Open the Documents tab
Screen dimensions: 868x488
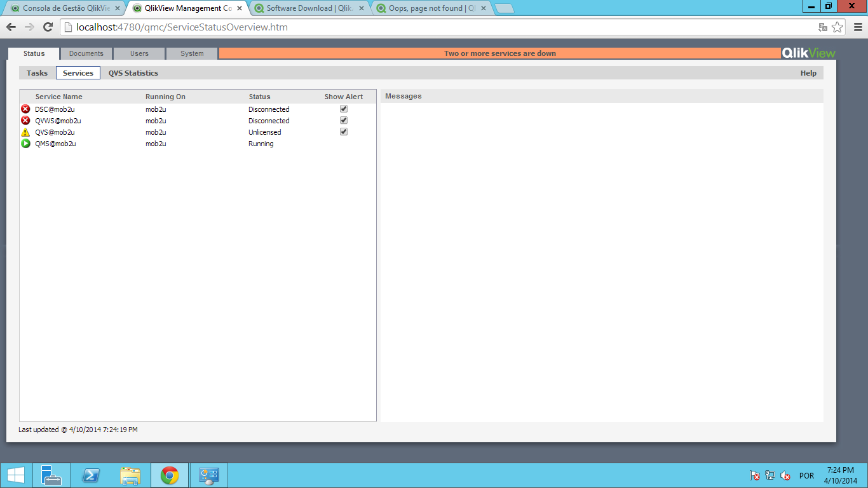click(x=86, y=53)
